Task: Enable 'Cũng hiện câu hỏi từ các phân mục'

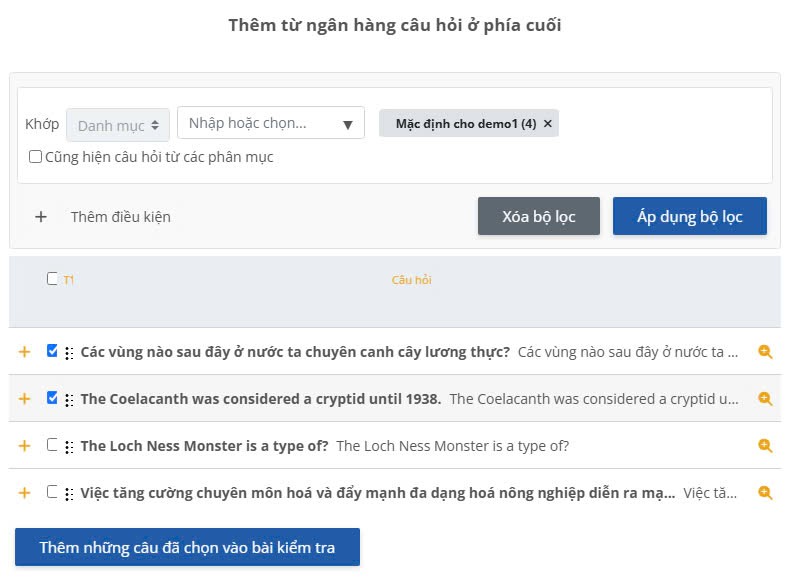Action: pyautogui.click(x=35, y=157)
